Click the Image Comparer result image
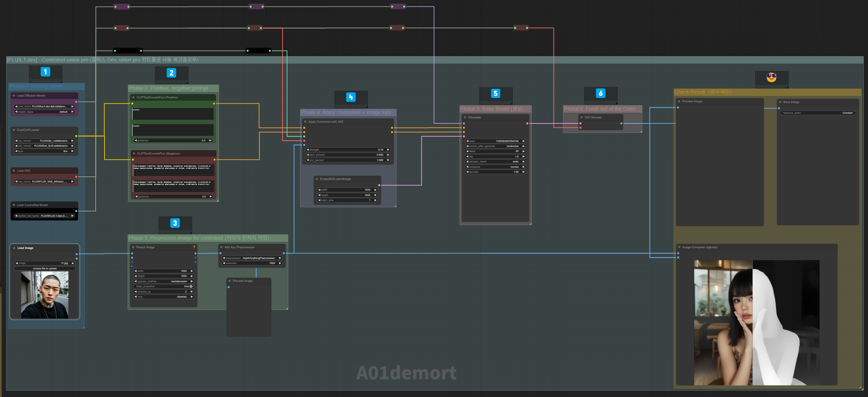Image resolution: width=868 pixels, height=397 pixels. pos(756,322)
